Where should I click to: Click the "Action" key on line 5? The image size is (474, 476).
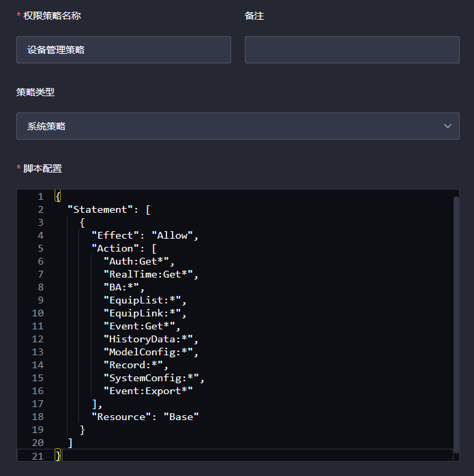[x=115, y=248]
